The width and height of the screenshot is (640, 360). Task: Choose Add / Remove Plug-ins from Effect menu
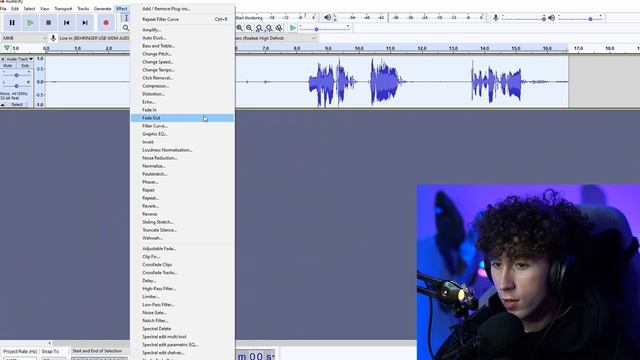182,9
